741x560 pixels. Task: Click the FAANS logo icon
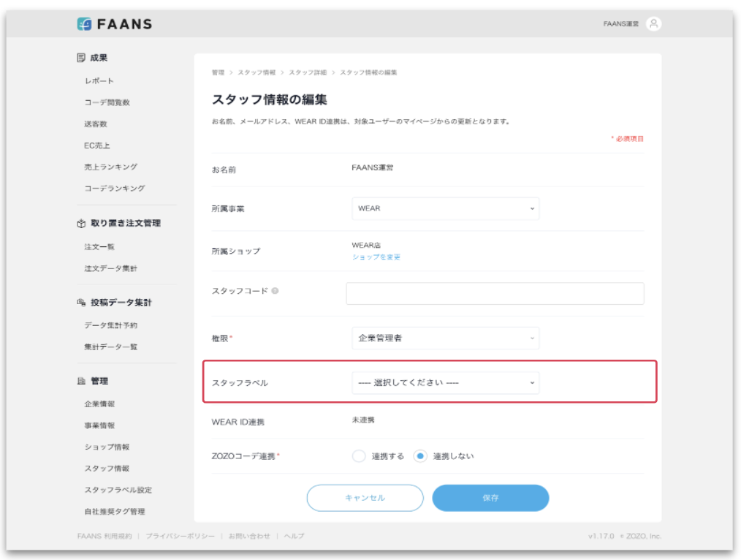point(84,24)
